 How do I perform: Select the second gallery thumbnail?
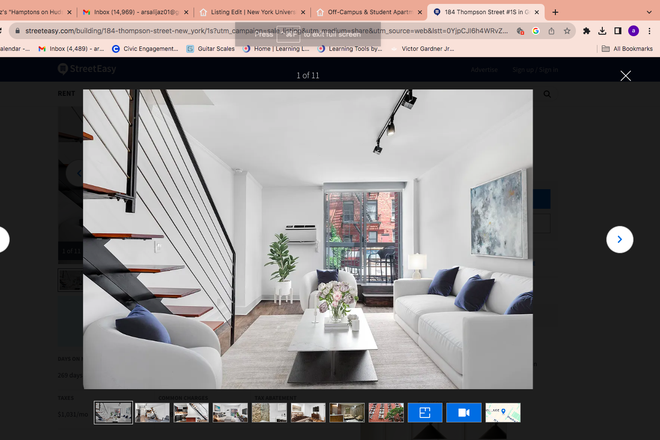point(152,413)
